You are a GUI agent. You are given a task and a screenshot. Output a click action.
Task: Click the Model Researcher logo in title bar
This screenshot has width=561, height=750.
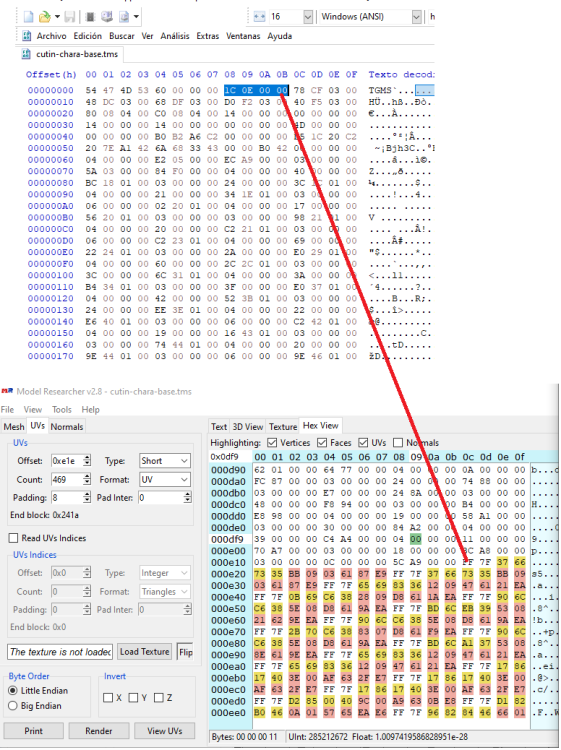click(x=7, y=391)
